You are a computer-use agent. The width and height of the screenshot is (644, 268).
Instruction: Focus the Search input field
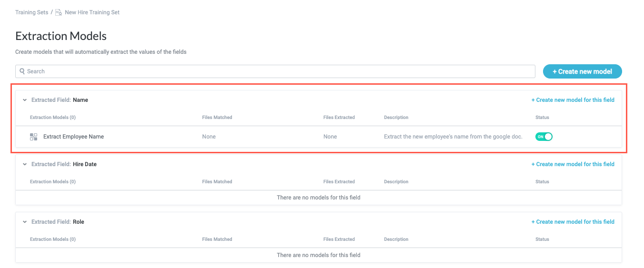tap(276, 71)
